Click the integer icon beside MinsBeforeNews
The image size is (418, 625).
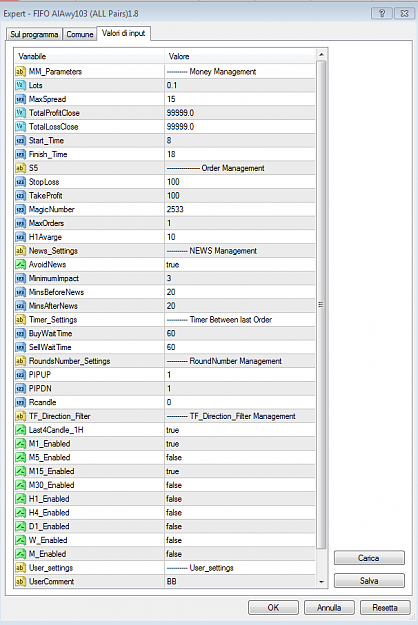20,292
